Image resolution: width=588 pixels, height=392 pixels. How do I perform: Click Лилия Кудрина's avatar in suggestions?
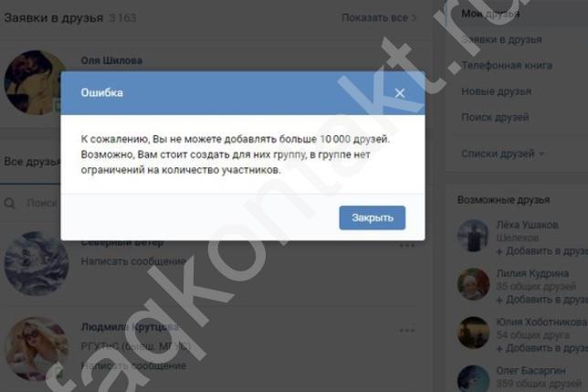pyautogui.click(x=473, y=284)
